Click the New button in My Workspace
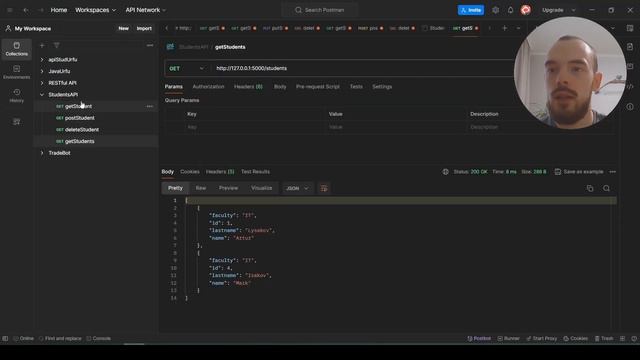Viewport: 640px width, 360px height. [123, 28]
